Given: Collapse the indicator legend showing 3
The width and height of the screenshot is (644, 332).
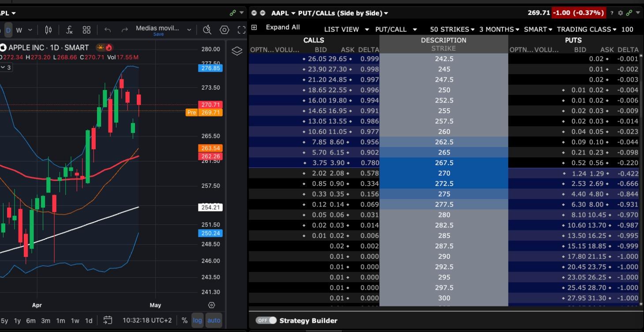Looking at the screenshot, I should point(5,68).
